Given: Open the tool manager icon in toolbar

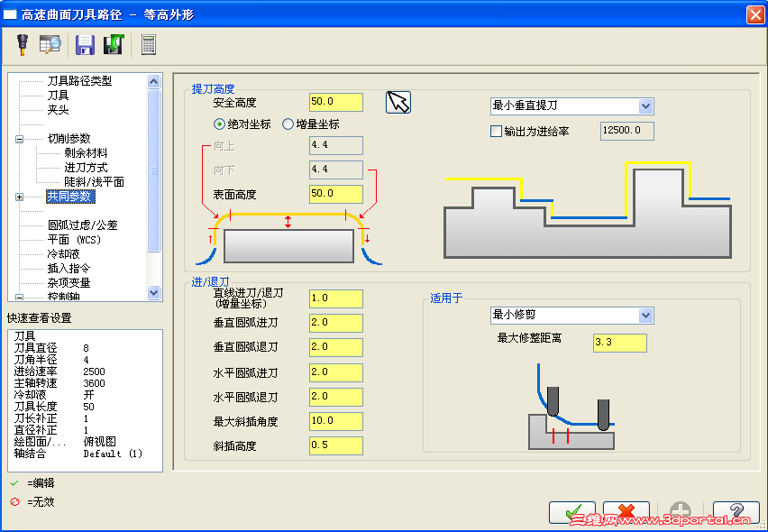Looking at the screenshot, I should click(x=22, y=44).
